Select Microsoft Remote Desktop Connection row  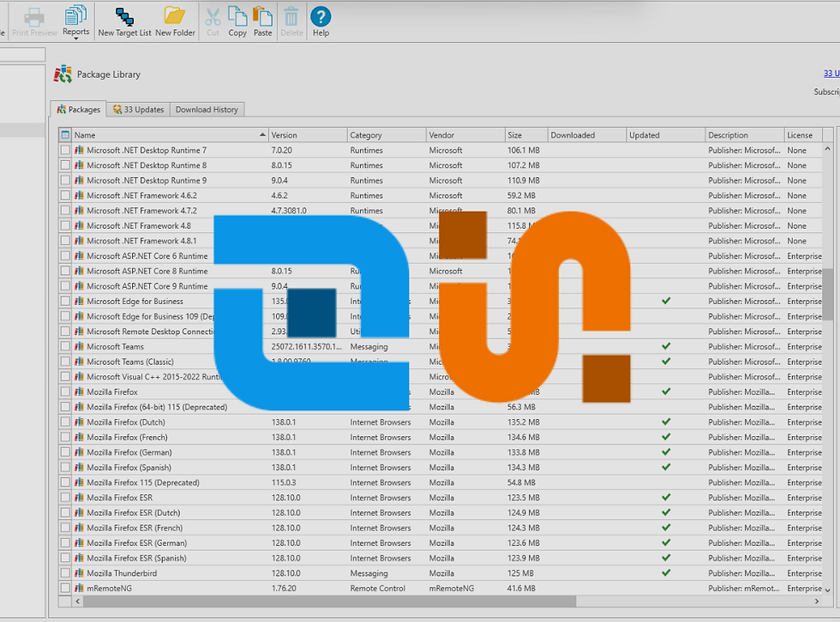coord(439,332)
